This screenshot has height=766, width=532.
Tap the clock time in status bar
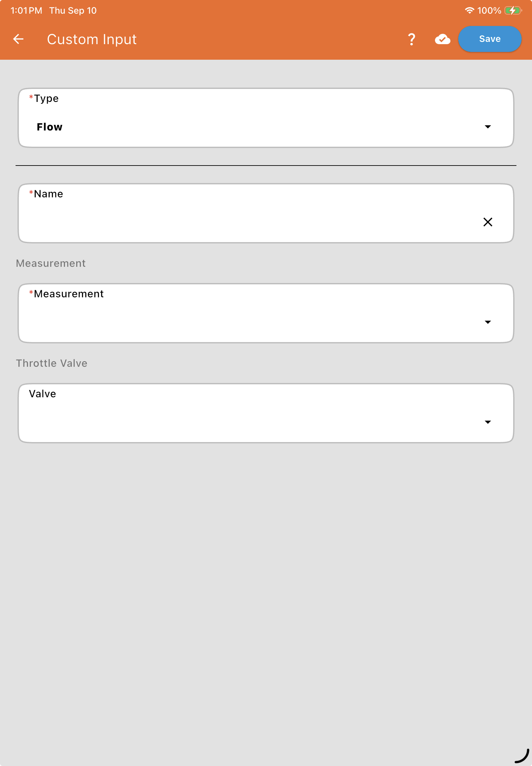pos(26,10)
